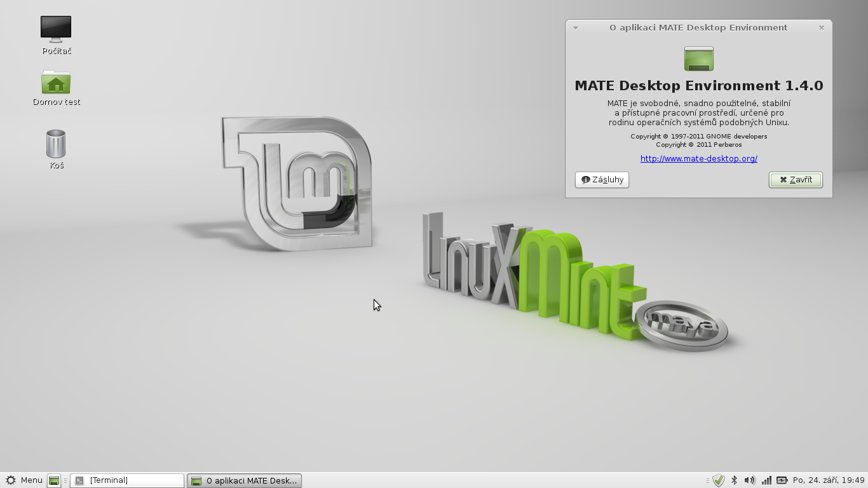Image resolution: width=868 pixels, height=488 pixels.
Task: Click the MATE logo icon in about dialog
Action: point(699,58)
